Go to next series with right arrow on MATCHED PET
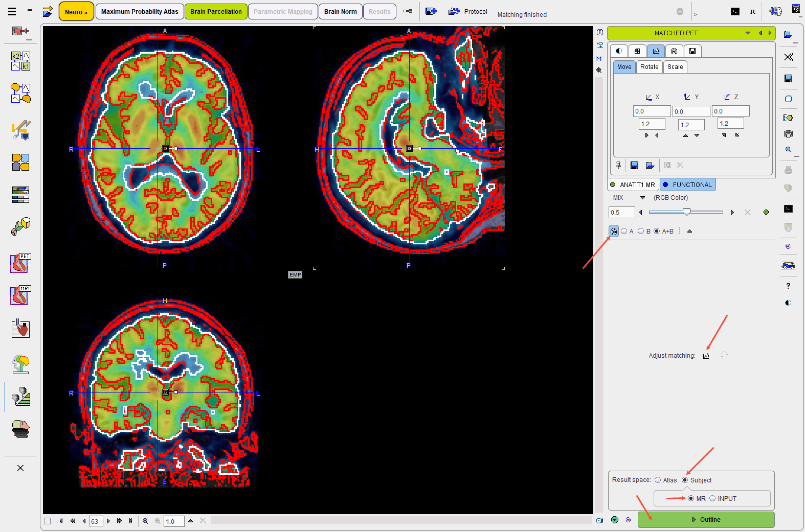Viewport: 805px width, 532px height. point(770,33)
